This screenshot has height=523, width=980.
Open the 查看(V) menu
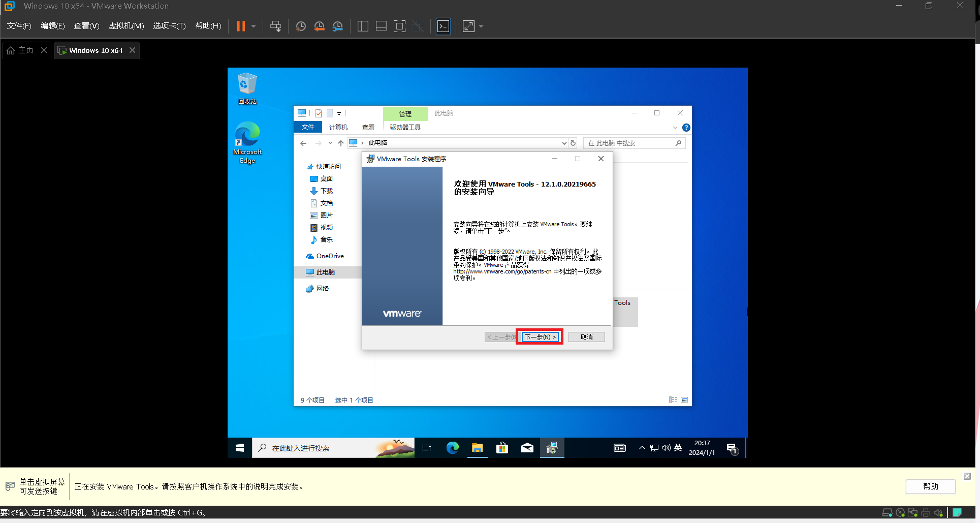[x=86, y=26]
